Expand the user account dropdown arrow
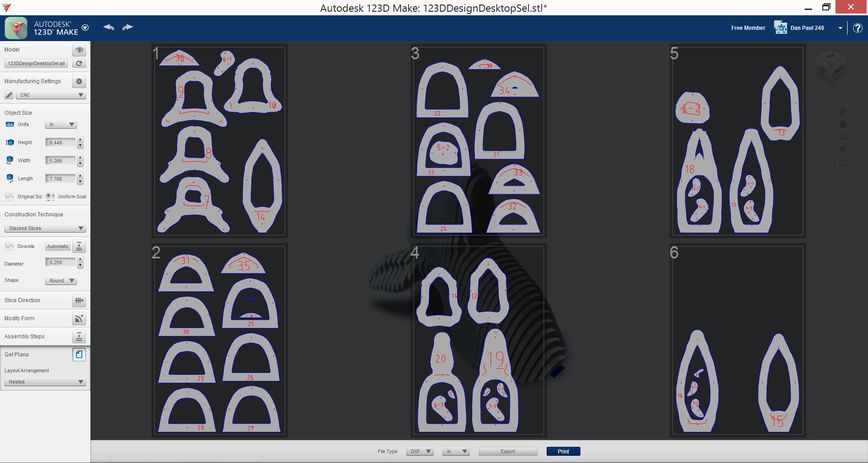Viewport: 868px width, 463px height. pyautogui.click(x=840, y=28)
